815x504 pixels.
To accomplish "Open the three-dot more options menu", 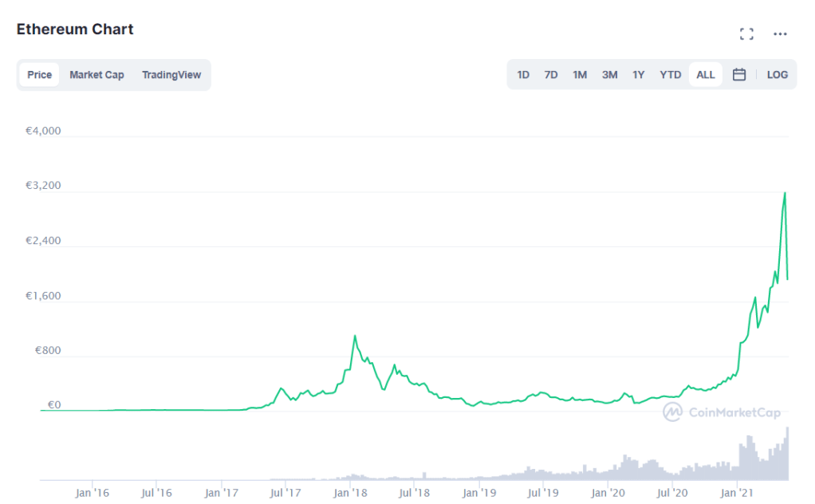I will [x=780, y=33].
